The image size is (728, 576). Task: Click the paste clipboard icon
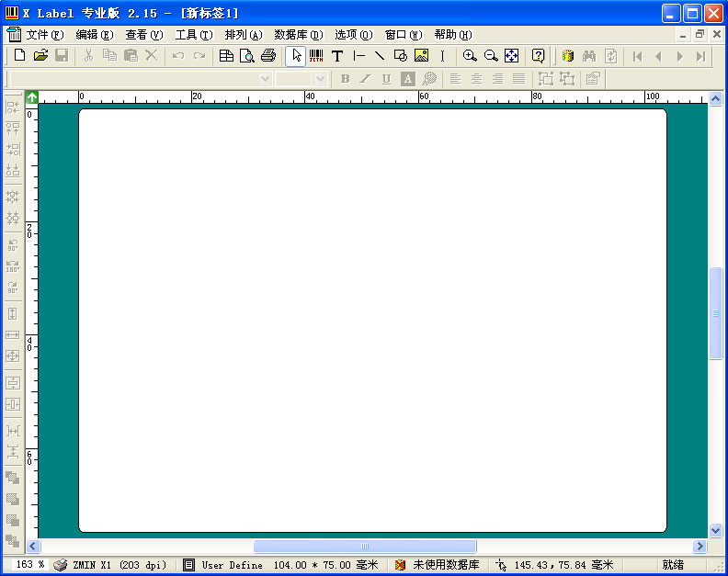pos(131,56)
